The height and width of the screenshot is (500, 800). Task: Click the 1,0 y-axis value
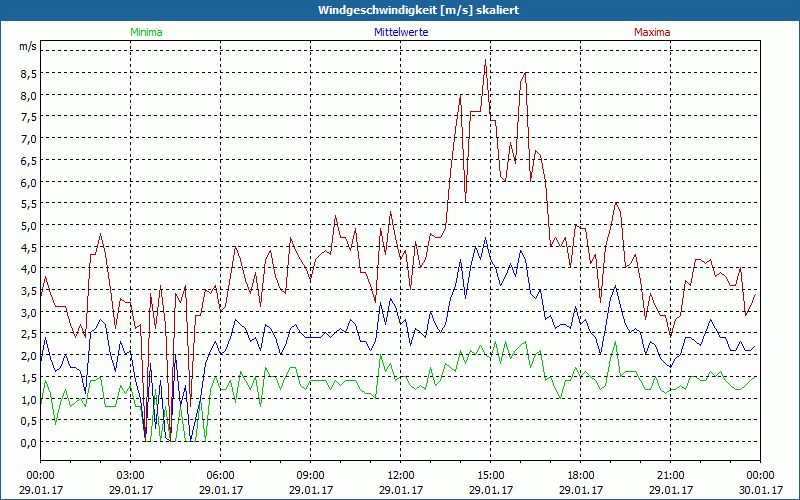(x=29, y=399)
